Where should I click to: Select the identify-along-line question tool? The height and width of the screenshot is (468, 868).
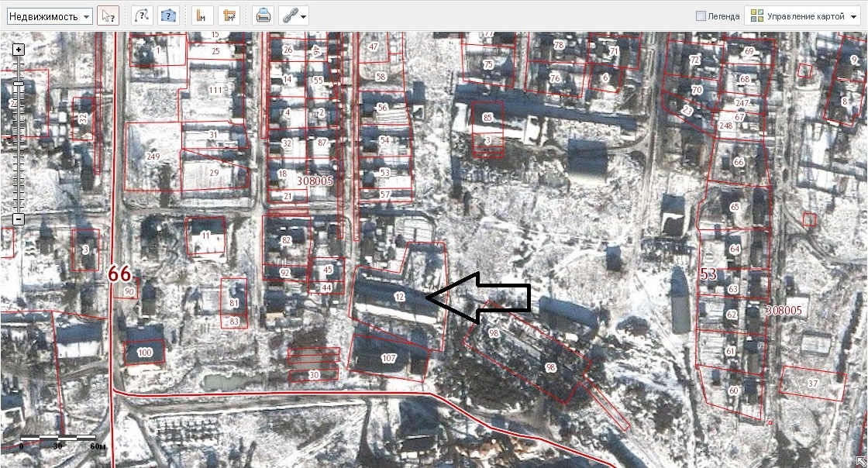pos(143,16)
